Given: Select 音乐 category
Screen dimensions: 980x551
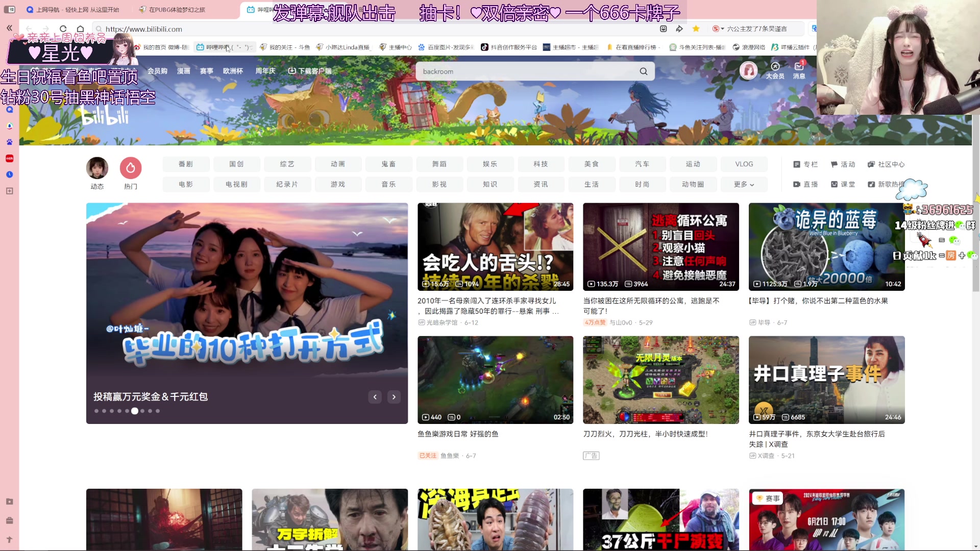Looking at the screenshot, I should (x=389, y=184).
